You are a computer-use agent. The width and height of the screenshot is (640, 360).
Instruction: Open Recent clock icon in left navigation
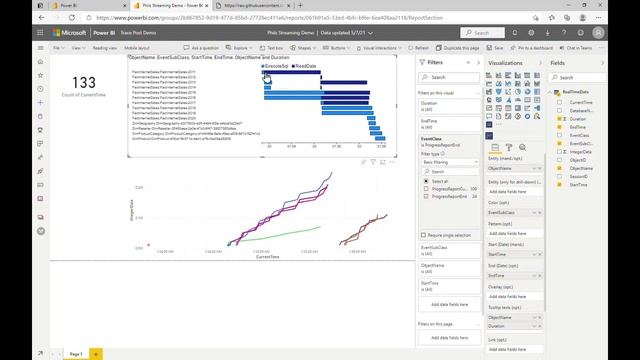40,89
